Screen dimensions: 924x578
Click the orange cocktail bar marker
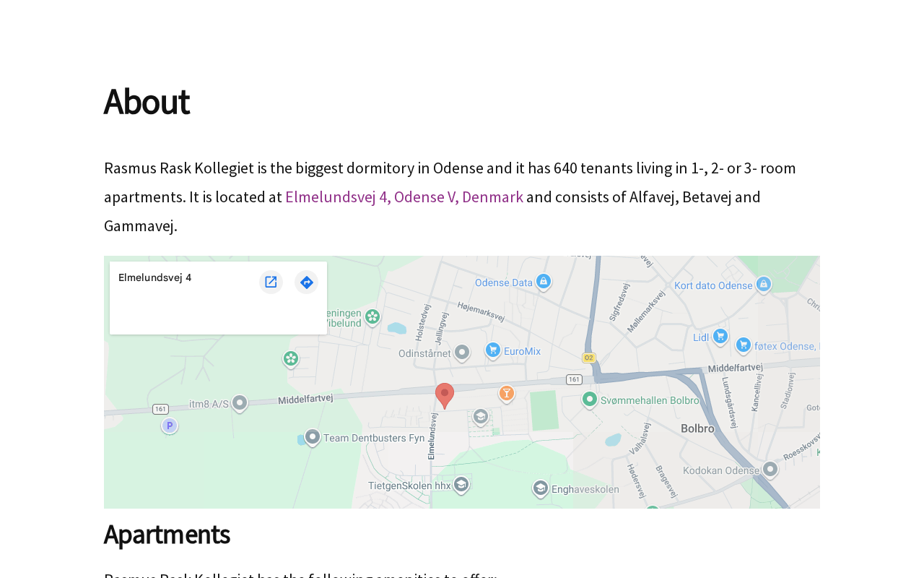(x=507, y=393)
